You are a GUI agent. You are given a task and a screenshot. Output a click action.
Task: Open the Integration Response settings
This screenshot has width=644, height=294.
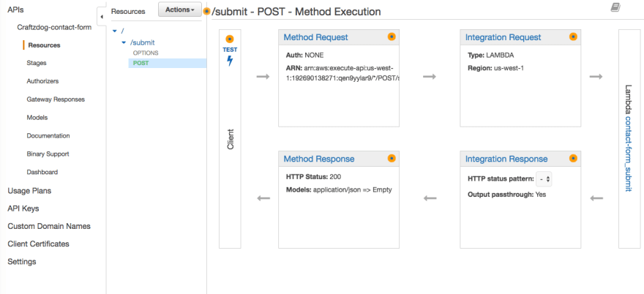click(x=506, y=159)
